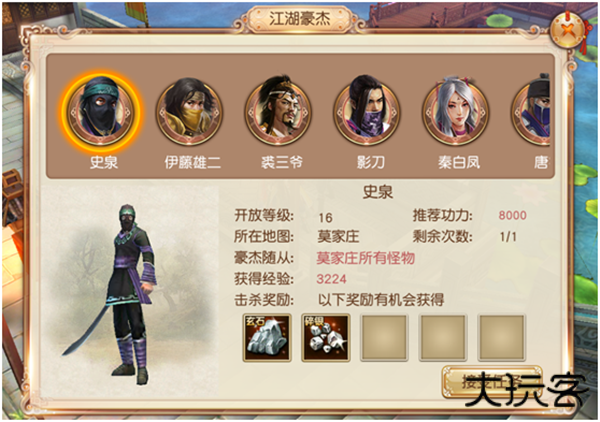600x422 pixels.
Task: Tap the fourth empty reward slot
Action: point(443,338)
